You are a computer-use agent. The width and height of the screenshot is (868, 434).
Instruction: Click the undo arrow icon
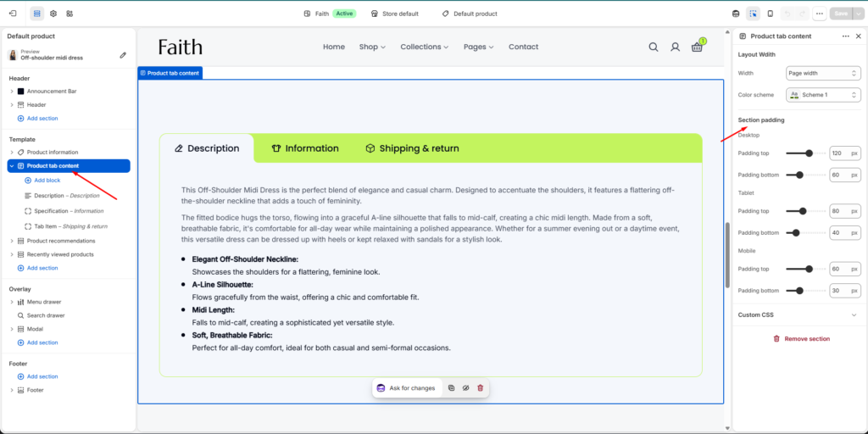[787, 14]
